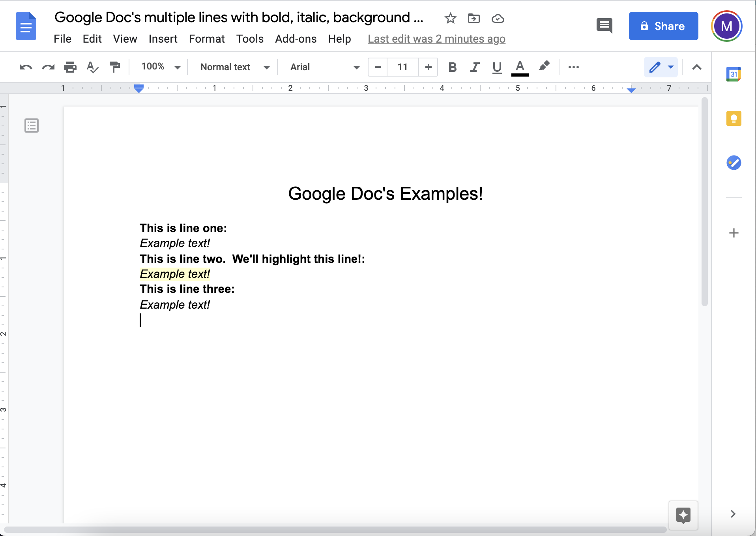
Task: Click the vertical scrollbar thumb
Action: (x=705, y=202)
